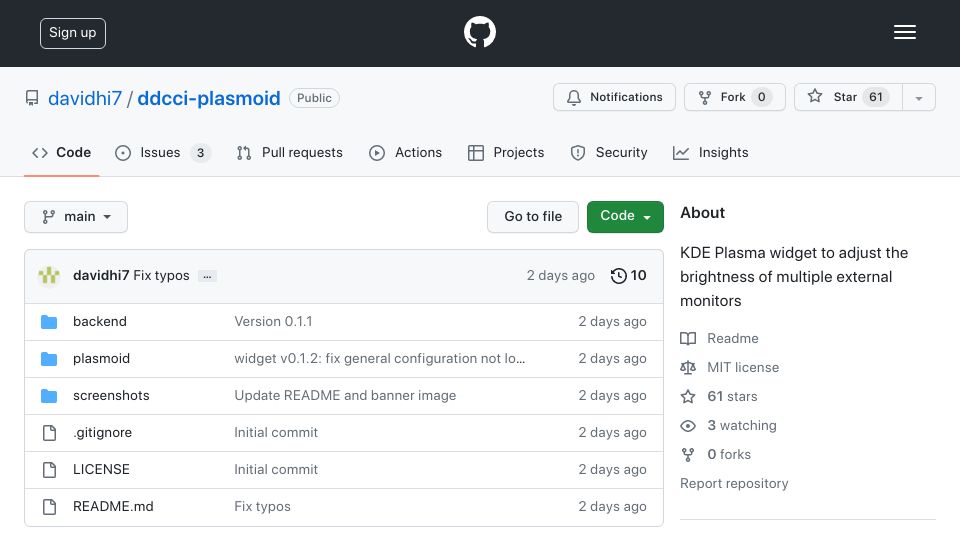Image resolution: width=960 pixels, height=540 pixels.
Task: Click the Public visibility badge
Action: click(314, 98)
